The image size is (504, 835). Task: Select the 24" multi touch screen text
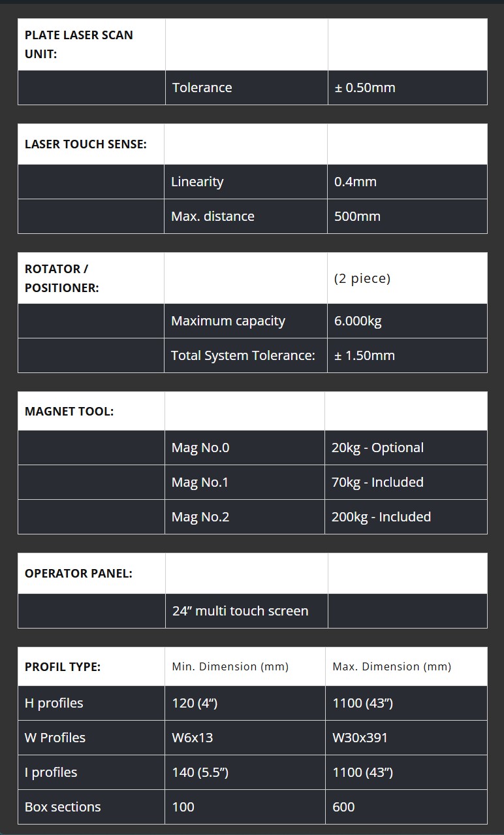coord(240,611)
